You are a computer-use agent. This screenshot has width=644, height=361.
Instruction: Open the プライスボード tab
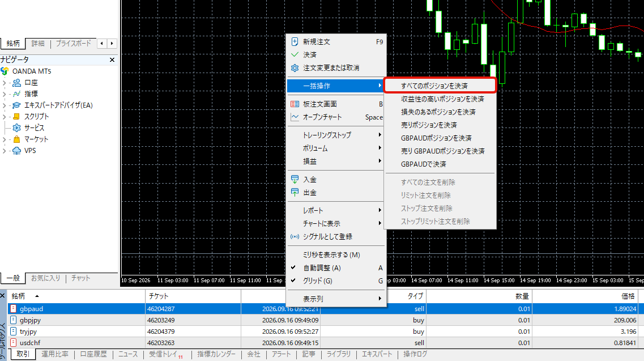pos(74,43)
